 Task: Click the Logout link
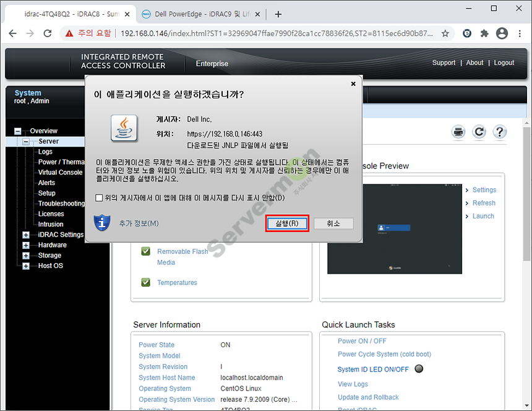[504, 63]
